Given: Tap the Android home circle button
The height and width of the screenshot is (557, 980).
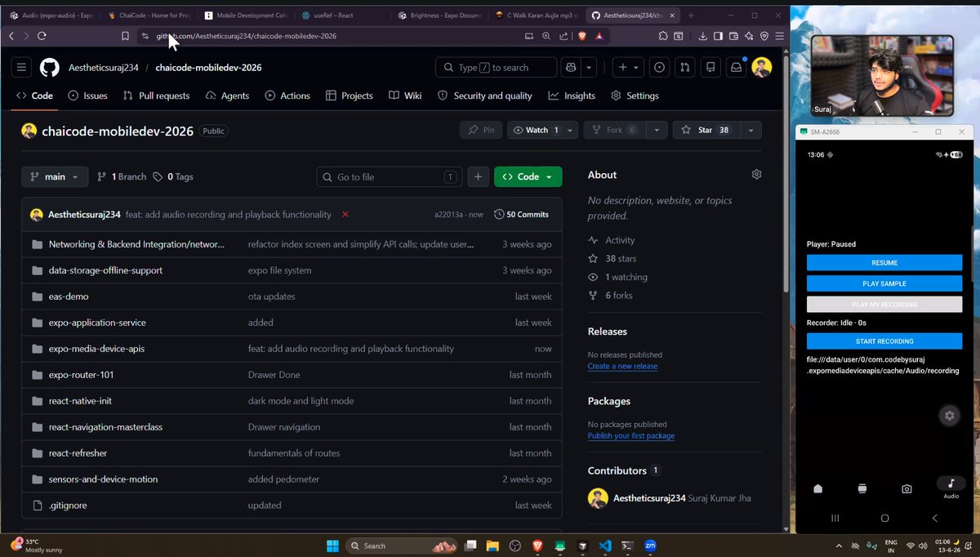Looking at the screenshot, I should [884, 518].
